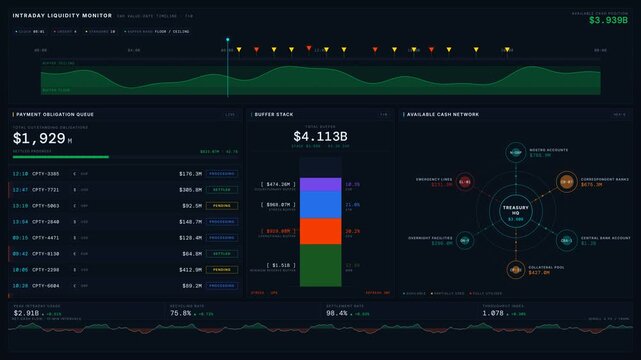The height and width of the screenshot is (360, 641).
Task: Click the Pending badge for CPTY-5003
Action: pos(222,206)
